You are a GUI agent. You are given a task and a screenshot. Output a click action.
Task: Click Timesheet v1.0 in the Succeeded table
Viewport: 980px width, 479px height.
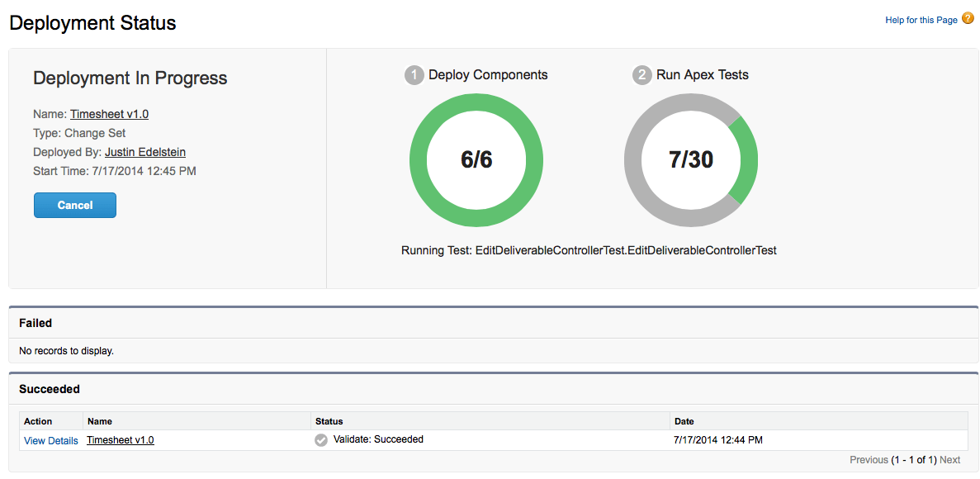120,439
